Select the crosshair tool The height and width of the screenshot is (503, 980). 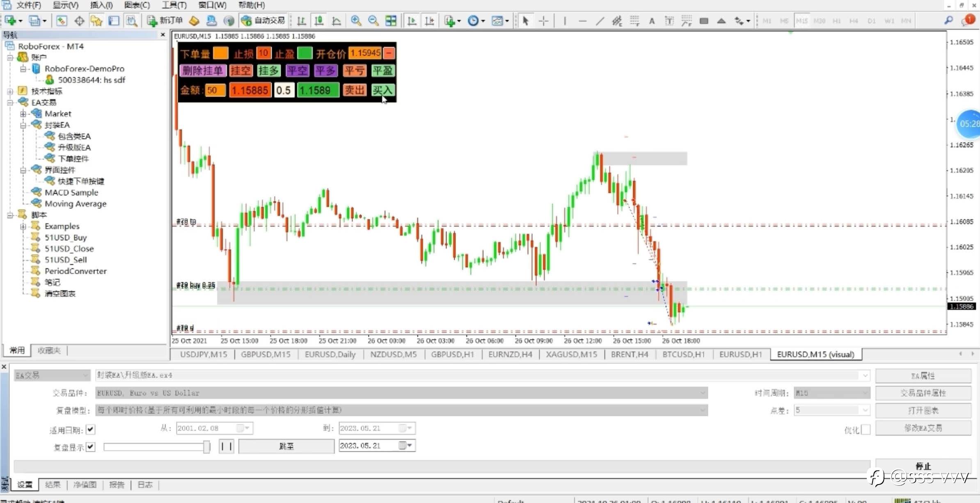tap(543, 21)
